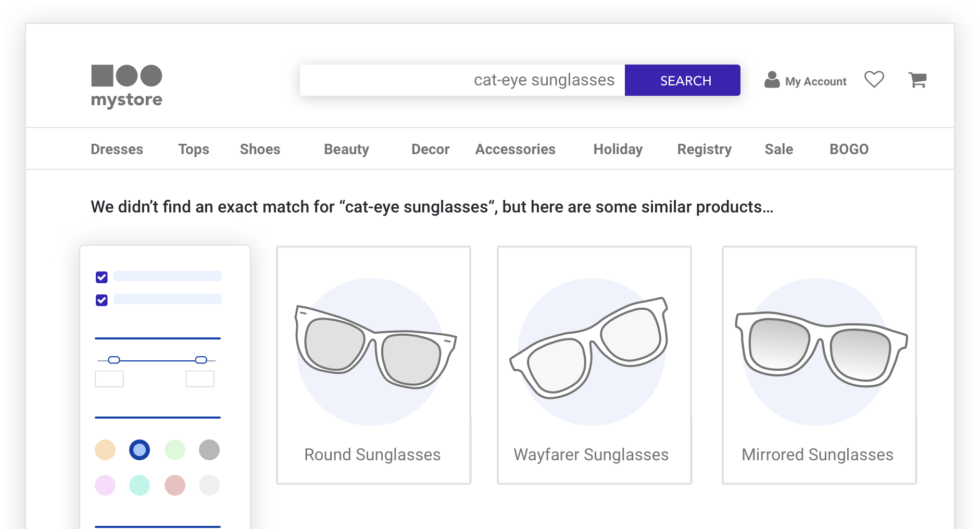The width and height of the screenshot is (980, 529).
Task: Open the wishlist heart icon
Action: 874,80
